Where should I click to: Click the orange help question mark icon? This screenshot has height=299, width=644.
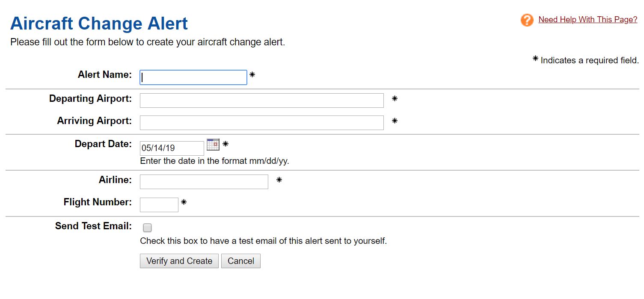(x=526, y=20)
